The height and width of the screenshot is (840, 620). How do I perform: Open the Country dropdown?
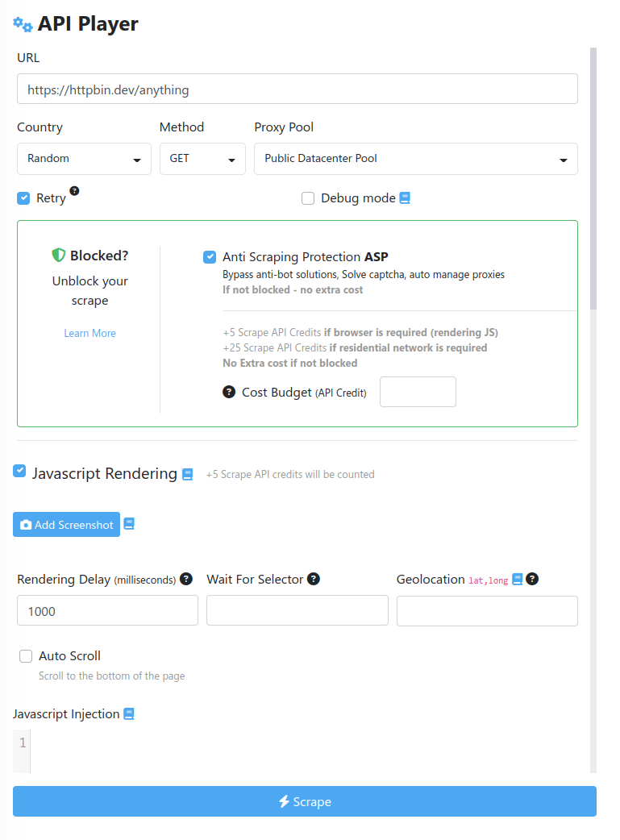[84, 159]
